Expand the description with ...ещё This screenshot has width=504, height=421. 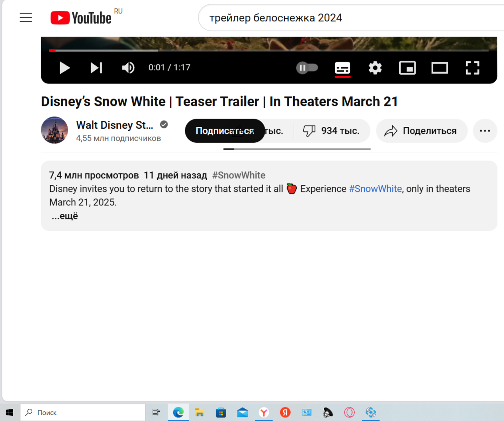point(65,216)
